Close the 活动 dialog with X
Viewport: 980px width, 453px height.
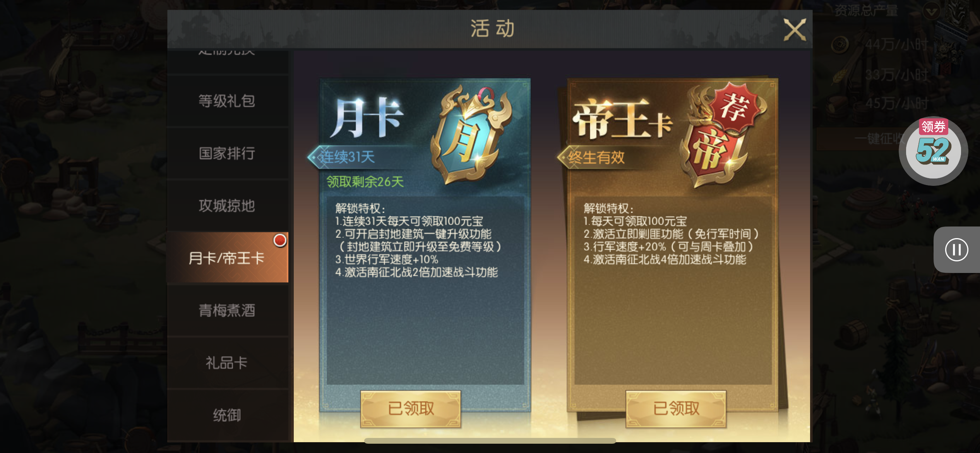click(x=794, y=29)
